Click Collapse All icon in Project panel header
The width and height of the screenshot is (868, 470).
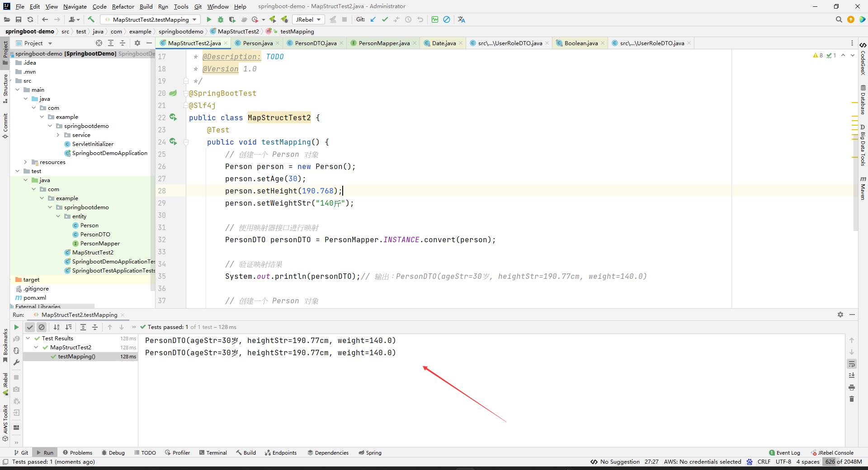point(123,43)
